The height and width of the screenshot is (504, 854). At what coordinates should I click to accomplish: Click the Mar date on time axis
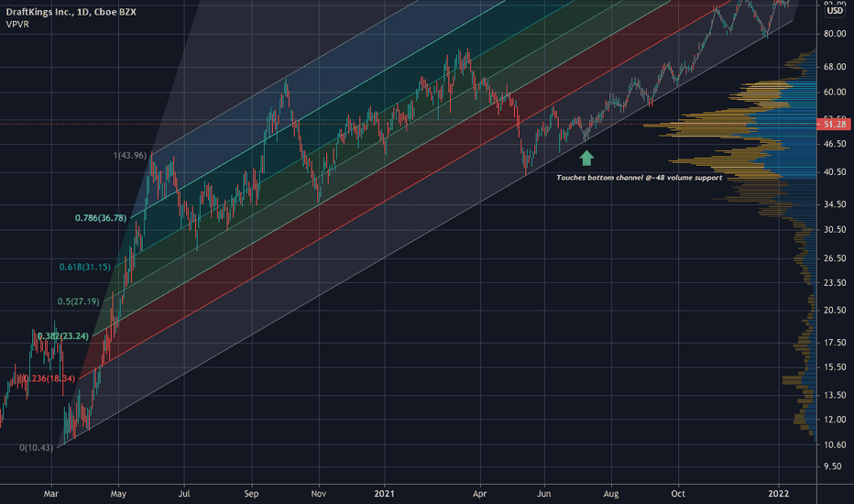(x=51, y=494)
